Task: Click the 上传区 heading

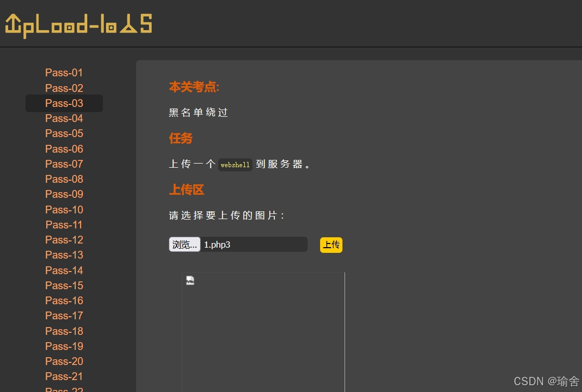Action: point(187,190)
